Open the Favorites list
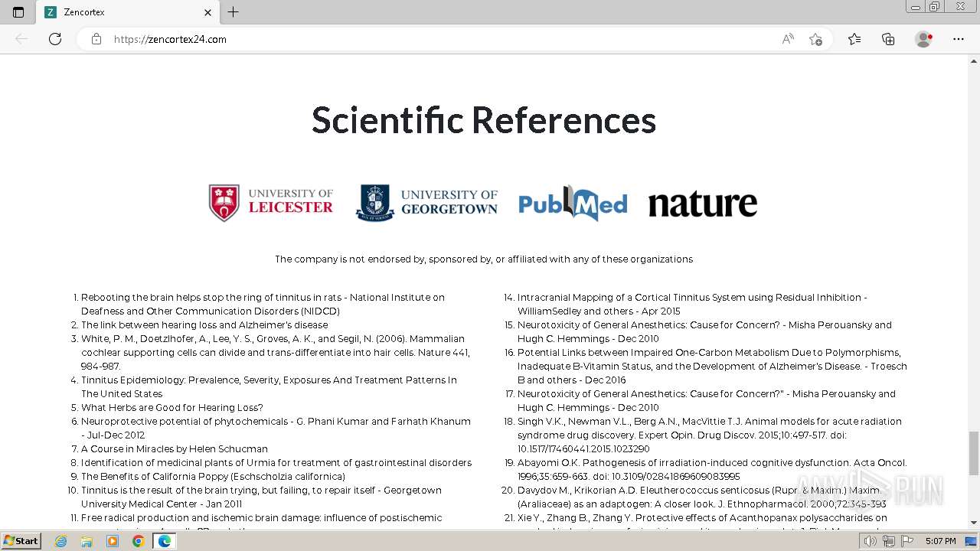Image resolution: width=980 pixels, height=551 pixels. pyautogui.click(x=854, y=39)
